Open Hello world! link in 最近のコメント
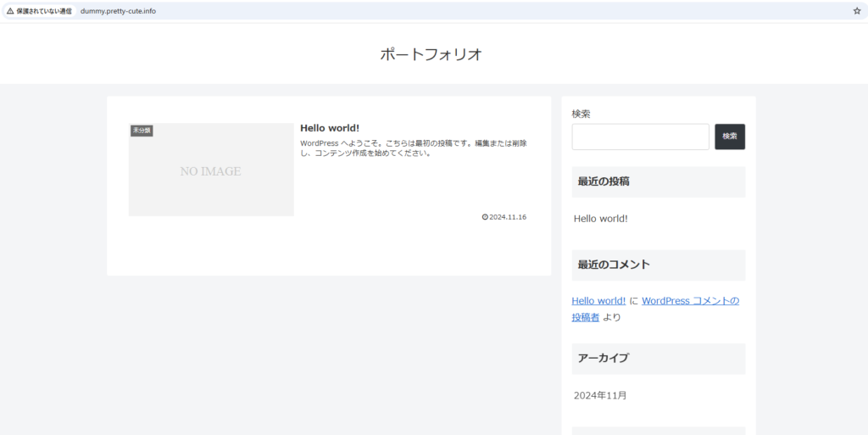The height and width of the screenshot is (435, 868). click(x=598, y=301)
